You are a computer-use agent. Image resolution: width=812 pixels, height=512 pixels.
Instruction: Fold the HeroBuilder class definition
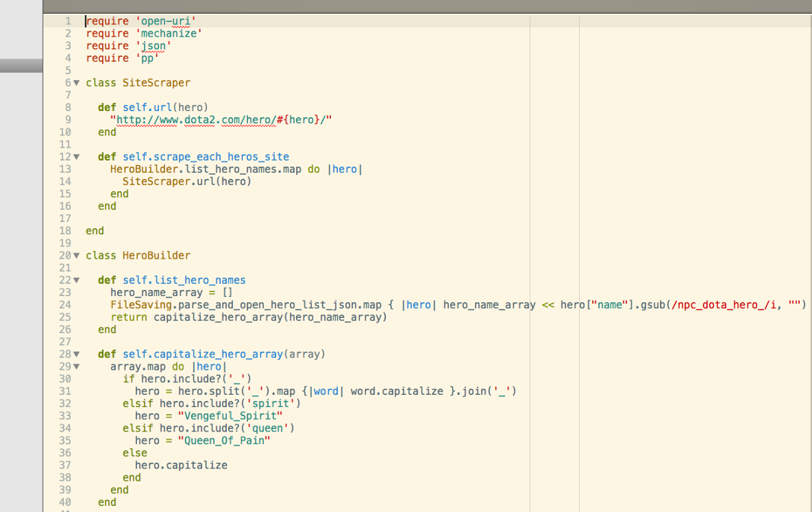point(76,256)
